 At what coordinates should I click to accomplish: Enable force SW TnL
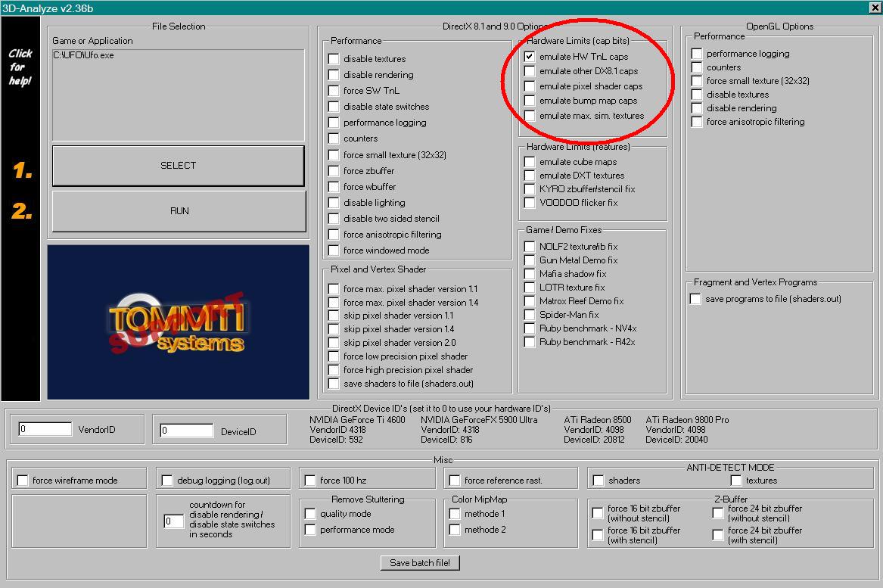334,91
